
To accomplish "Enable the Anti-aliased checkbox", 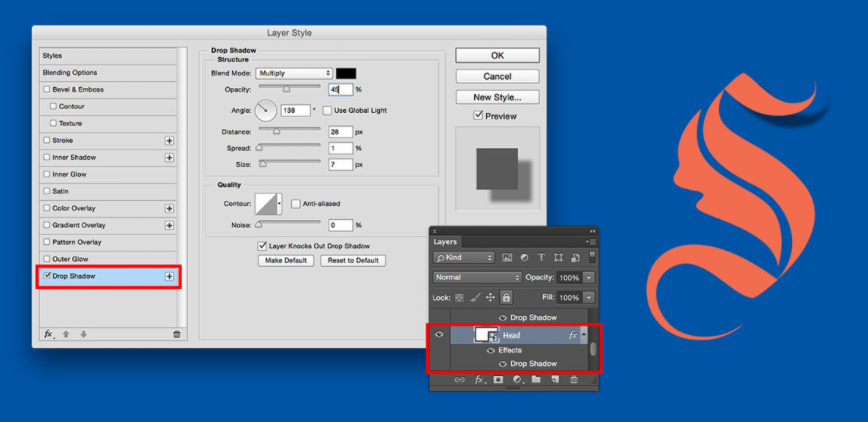I will [x=295, y=204].
